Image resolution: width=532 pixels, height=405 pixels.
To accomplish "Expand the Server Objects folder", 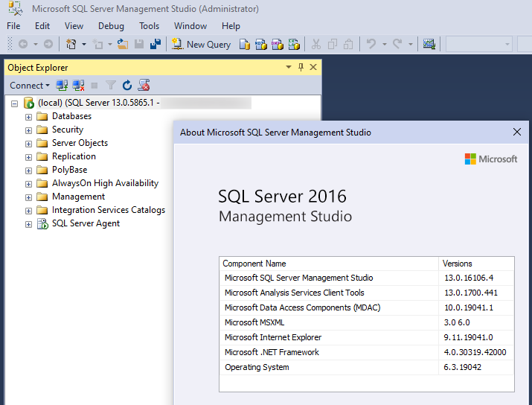I will [28, 144].
